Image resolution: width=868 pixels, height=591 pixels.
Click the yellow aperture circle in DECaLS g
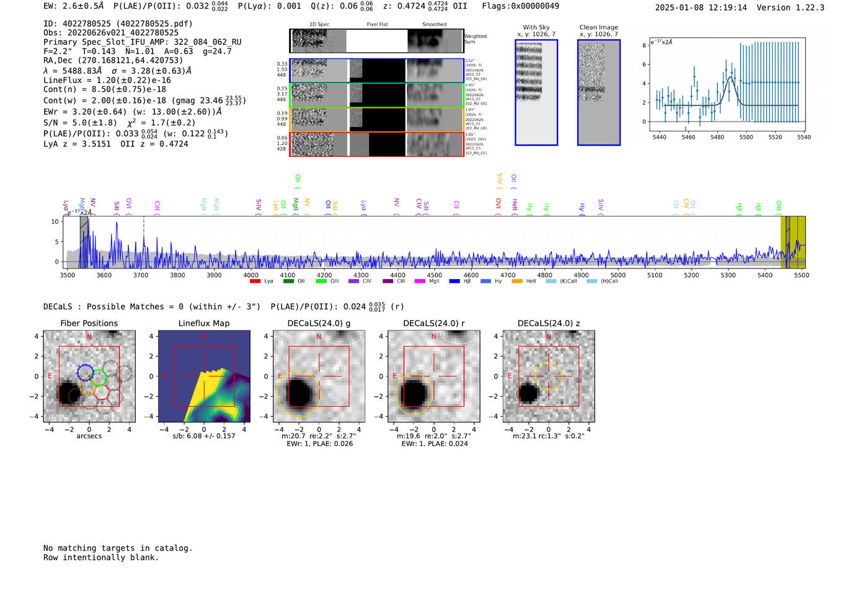tap(299, 394)
